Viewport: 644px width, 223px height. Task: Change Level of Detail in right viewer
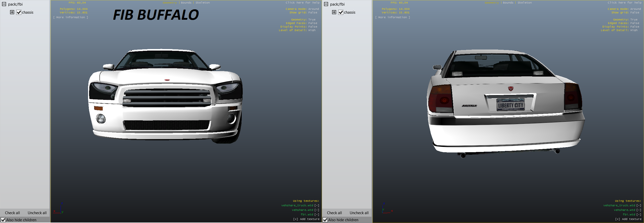(619, 30)
